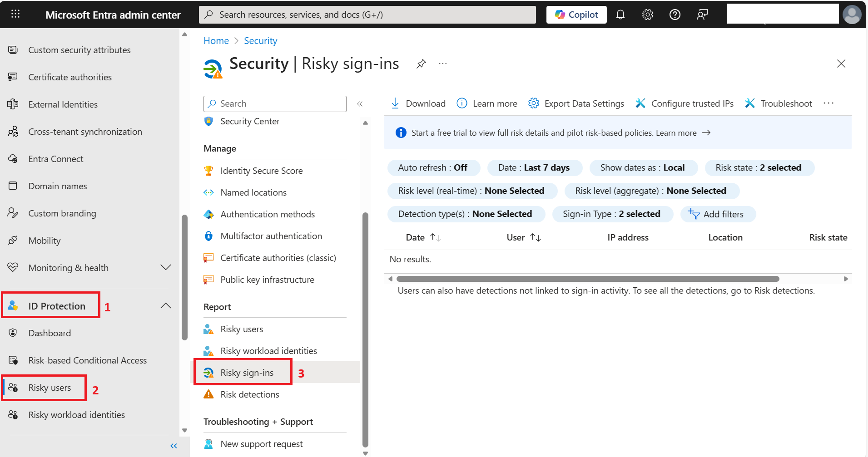Open the notifications bell icon
Image resolution: width=868 pixels, height=457 pixels.
click(x=620, y=15)
